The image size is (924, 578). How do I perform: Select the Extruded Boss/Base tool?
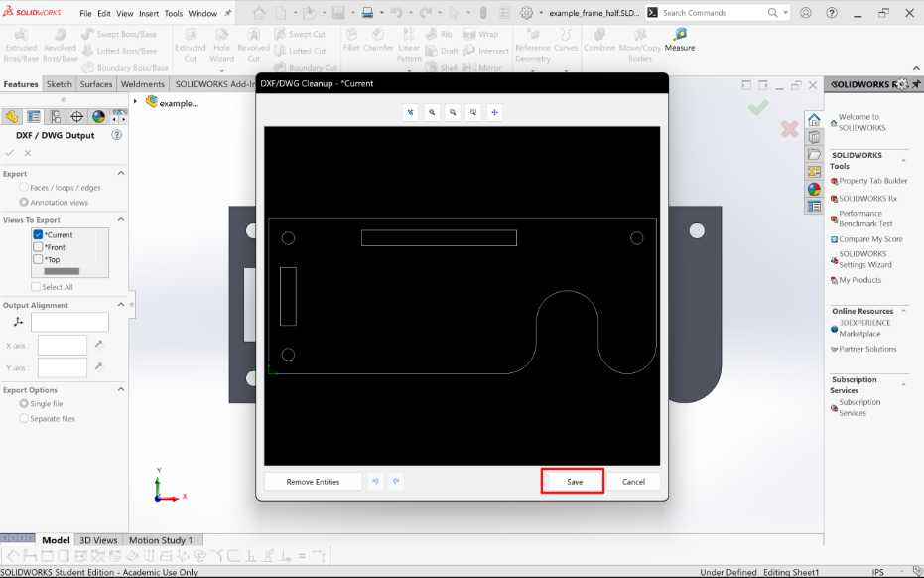pos(19,46)
